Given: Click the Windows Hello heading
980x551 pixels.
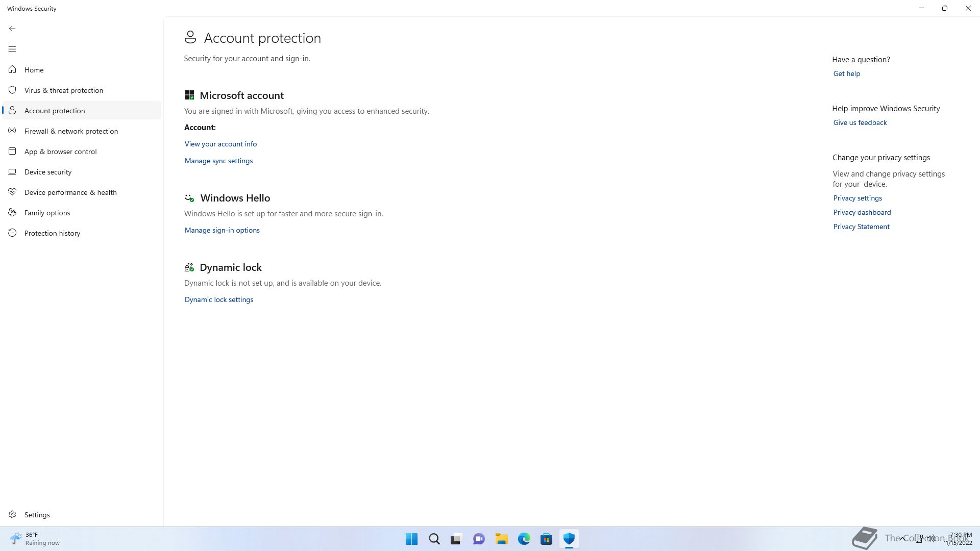Looking at the screenshot, I should click(x=235, y=198).
